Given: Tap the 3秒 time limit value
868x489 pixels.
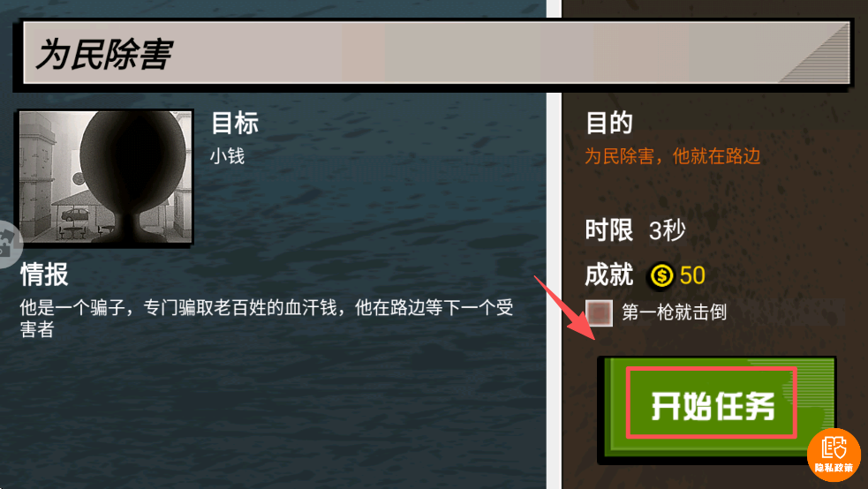Looking at the screenshot, I should pos(667,230).
